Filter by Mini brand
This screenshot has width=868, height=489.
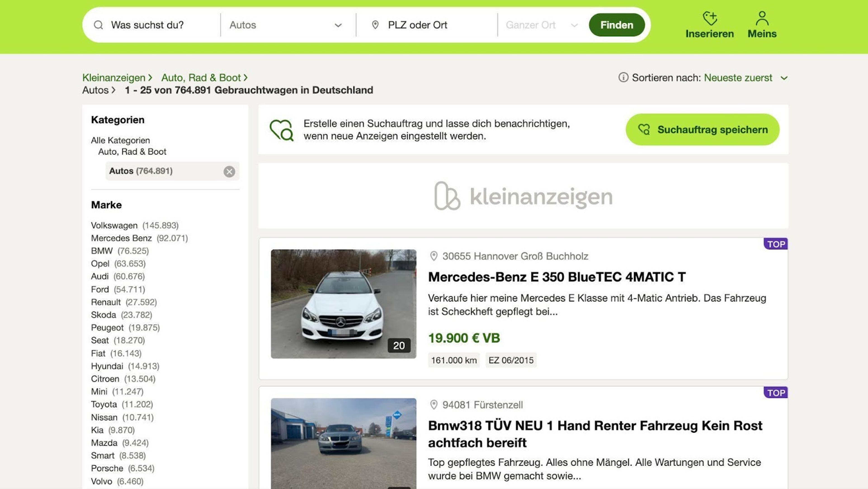pos(99,392)
